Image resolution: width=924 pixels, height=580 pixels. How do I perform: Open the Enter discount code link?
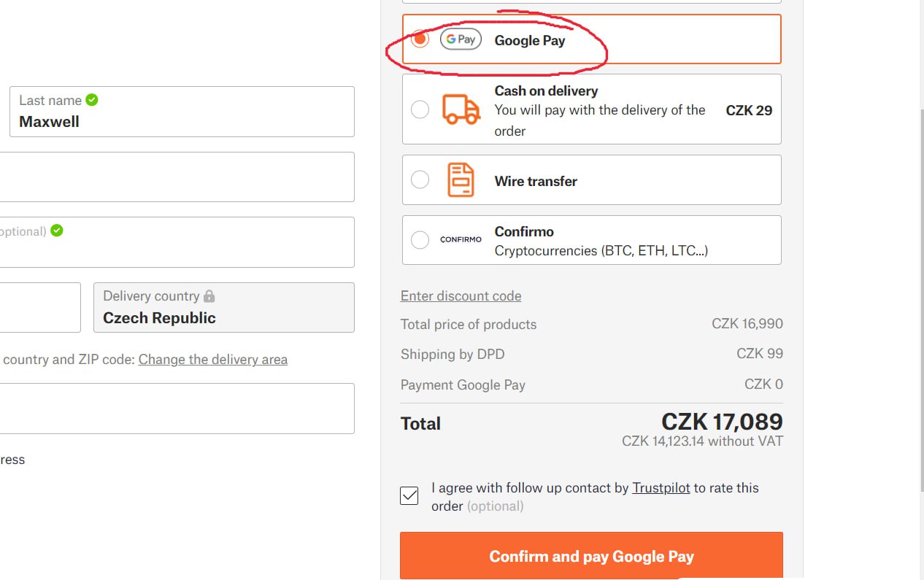click(461, 295)
